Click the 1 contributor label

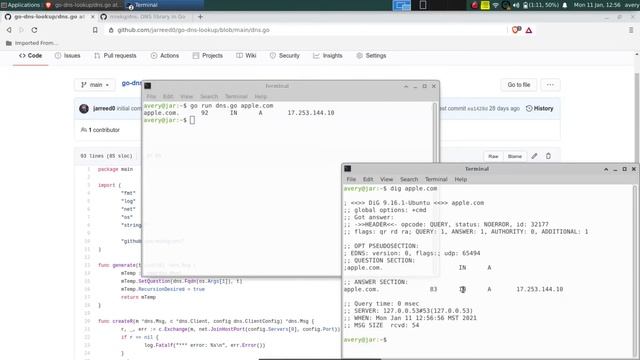[x=100, y=130]
